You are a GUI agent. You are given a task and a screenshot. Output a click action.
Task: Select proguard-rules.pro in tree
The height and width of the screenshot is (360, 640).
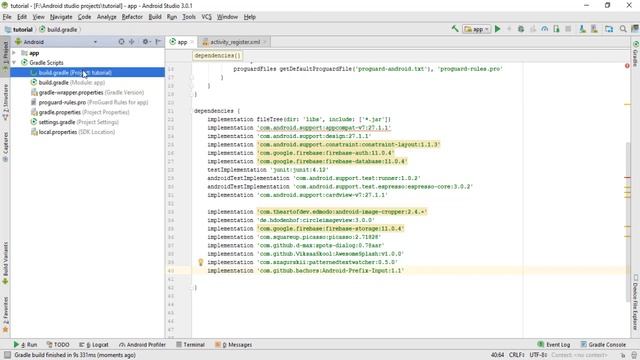point(89,102)
